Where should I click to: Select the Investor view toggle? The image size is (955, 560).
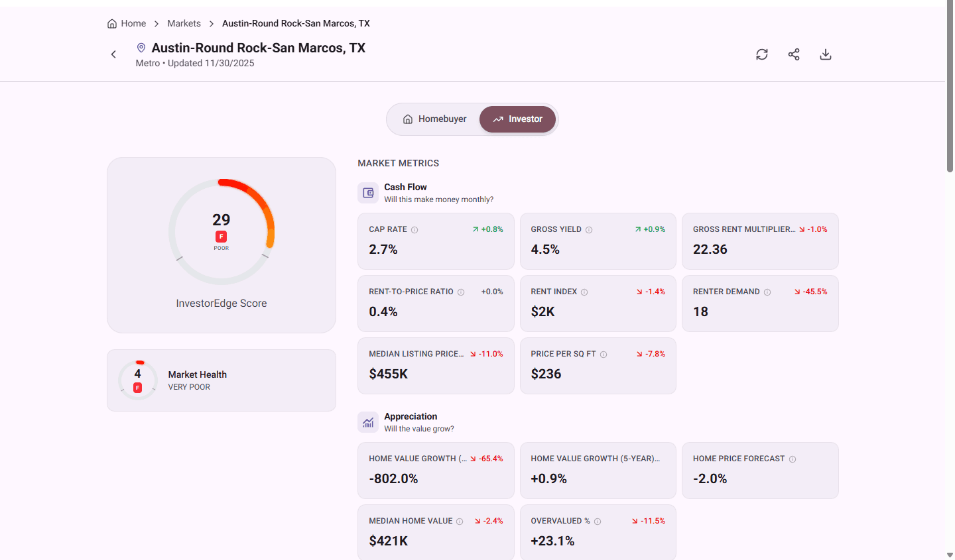pos(517,119)
